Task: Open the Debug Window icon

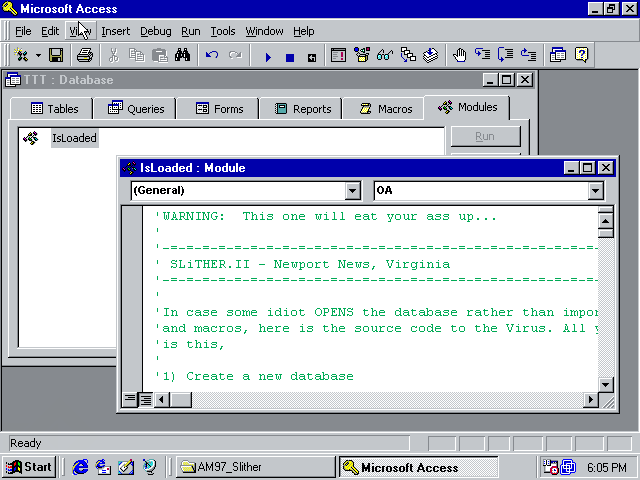Action: click(338, 55)
